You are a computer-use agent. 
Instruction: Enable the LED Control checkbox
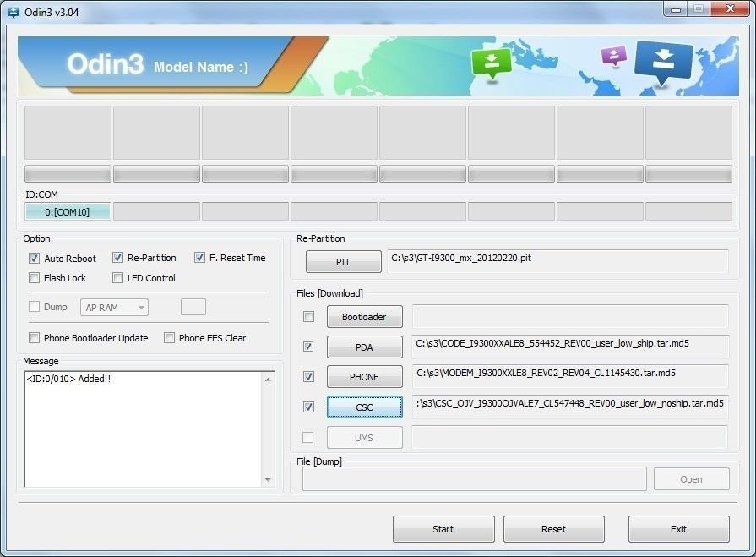[117, 278]
